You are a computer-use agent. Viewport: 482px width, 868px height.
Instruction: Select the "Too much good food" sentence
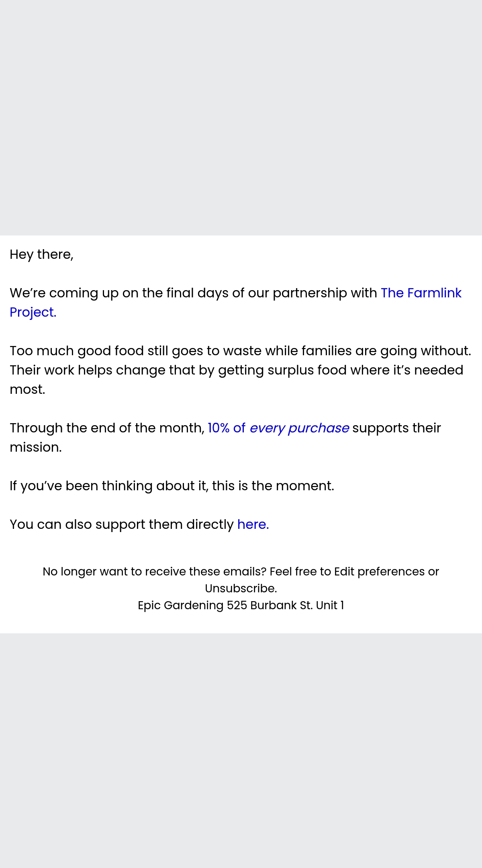(240, 351)
